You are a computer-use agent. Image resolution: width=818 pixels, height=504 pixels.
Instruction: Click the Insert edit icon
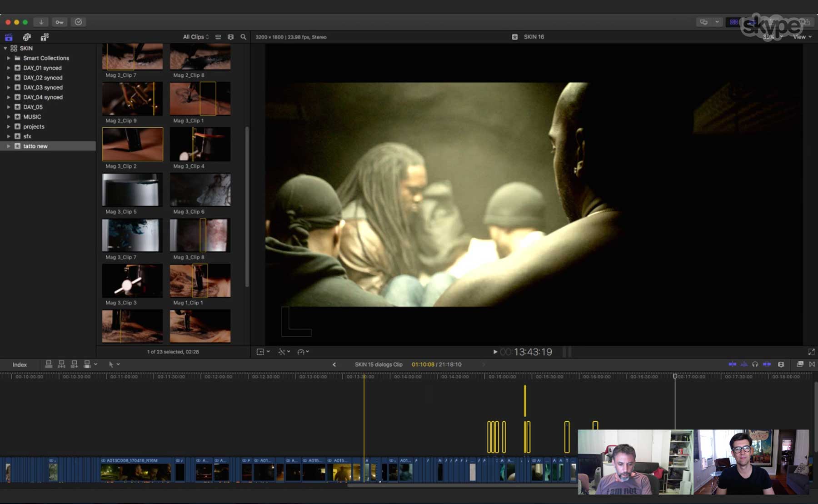(x=61, y=364)
